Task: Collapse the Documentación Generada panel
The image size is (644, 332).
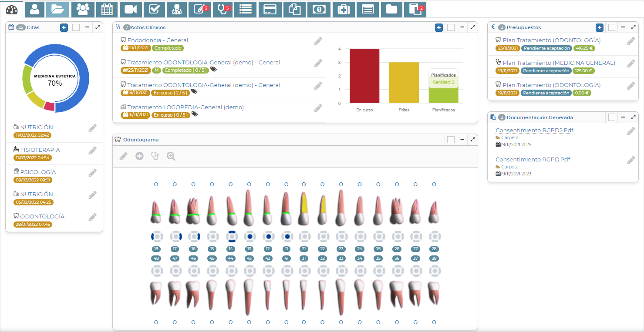Action: (x=623, y=117)
